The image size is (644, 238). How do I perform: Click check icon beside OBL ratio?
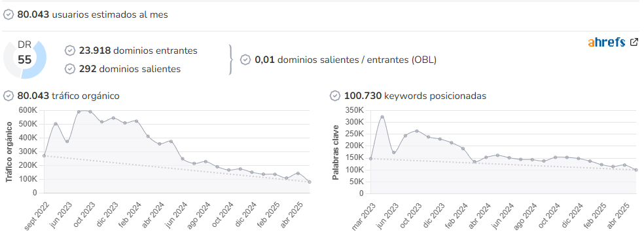coord(245,60)
